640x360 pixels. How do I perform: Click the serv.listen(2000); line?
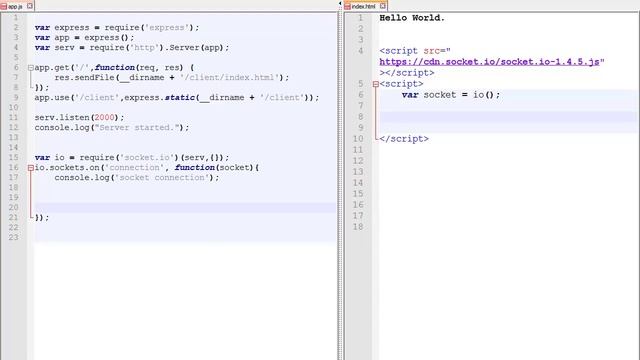(79, 118)
